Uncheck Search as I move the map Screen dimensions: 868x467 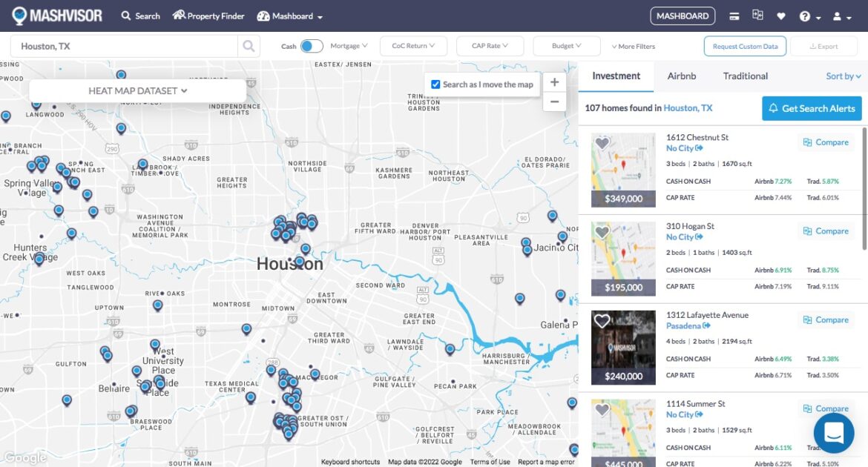[435, 84]
